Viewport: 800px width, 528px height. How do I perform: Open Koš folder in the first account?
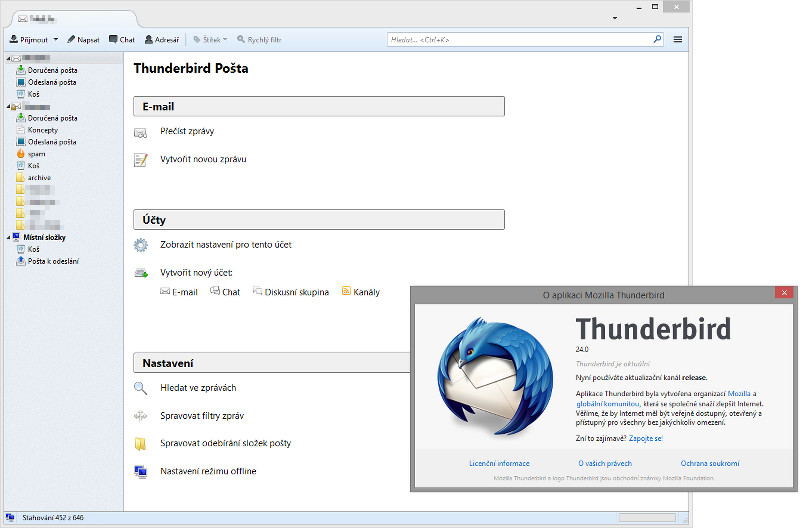(x=33, y=94)
